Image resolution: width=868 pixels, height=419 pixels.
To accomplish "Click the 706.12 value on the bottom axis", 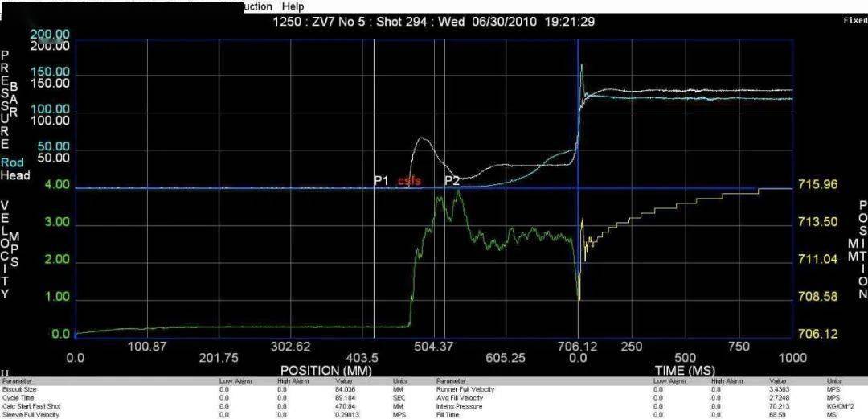I will [578, 347].
